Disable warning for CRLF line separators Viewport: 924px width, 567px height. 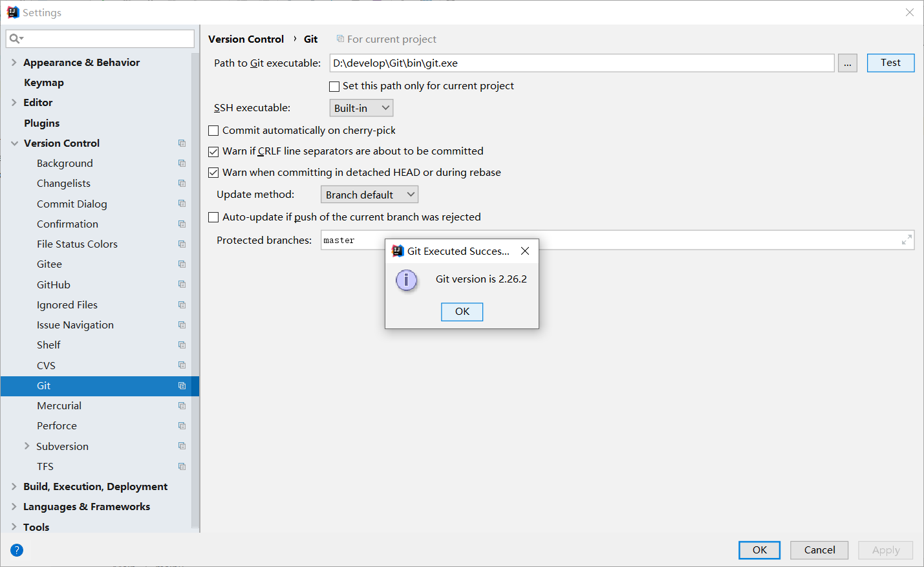(213, 151)
